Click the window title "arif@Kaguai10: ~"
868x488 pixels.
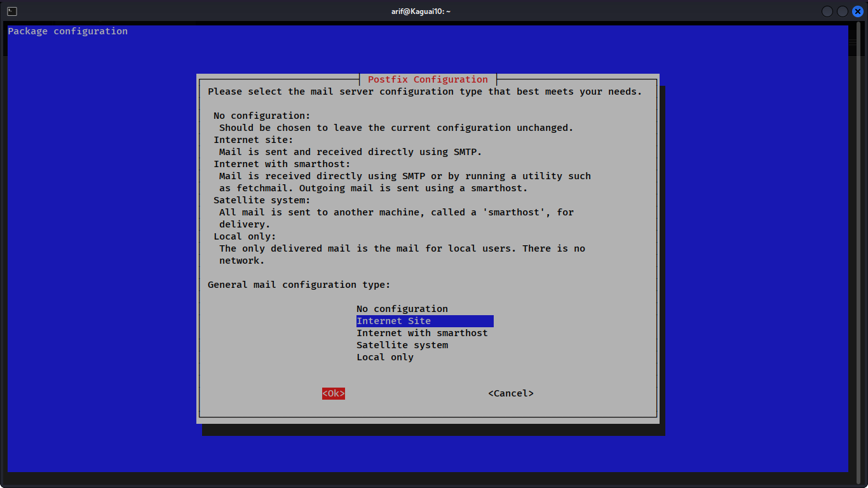(421, 11)
